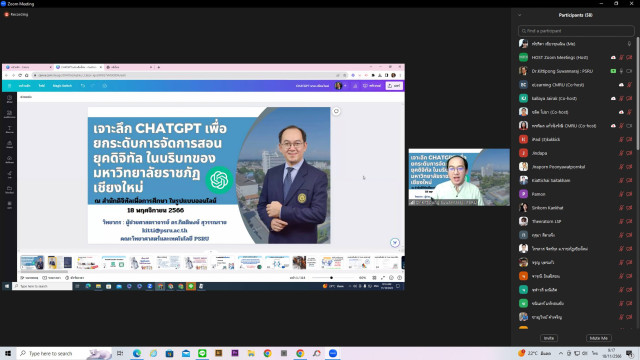Click camera-off icon for Jindapa
Screen dimensions: 640x360
pyautogui.click(x=629, y=153)
